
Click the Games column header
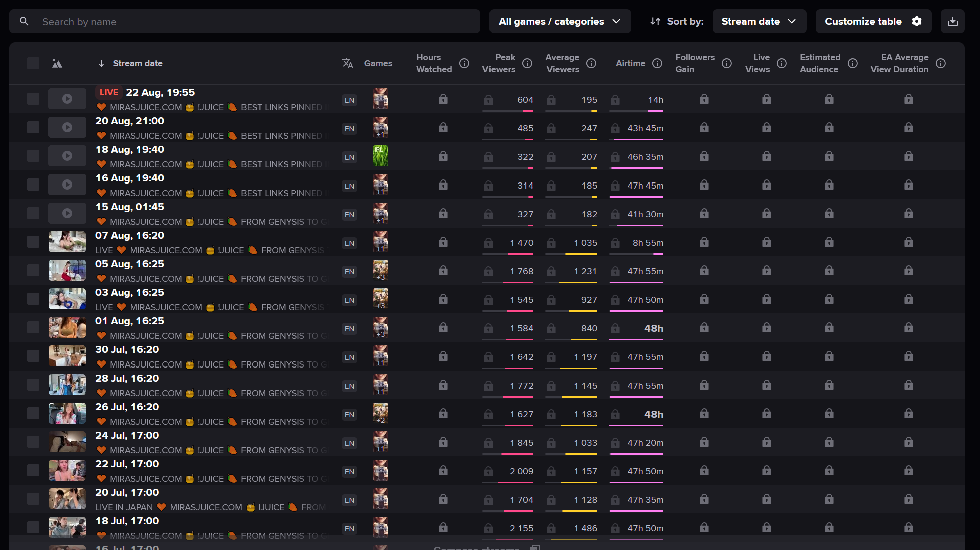(378, 63)
